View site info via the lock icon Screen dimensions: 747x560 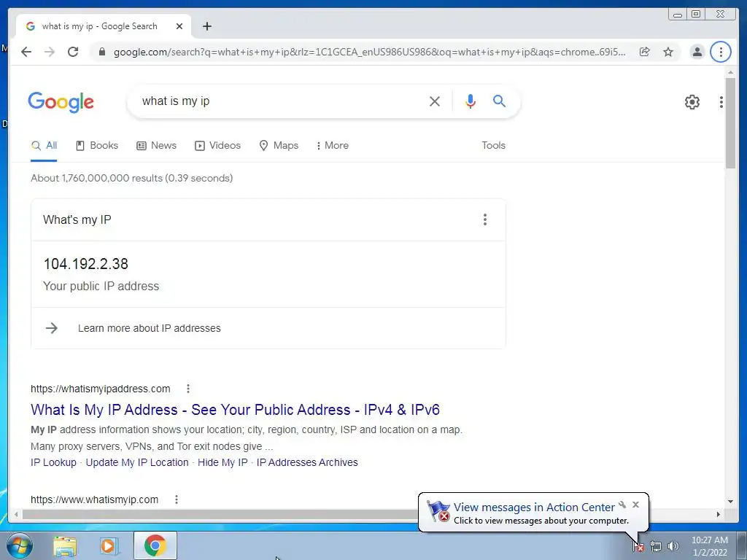click(x=101, y=52)
